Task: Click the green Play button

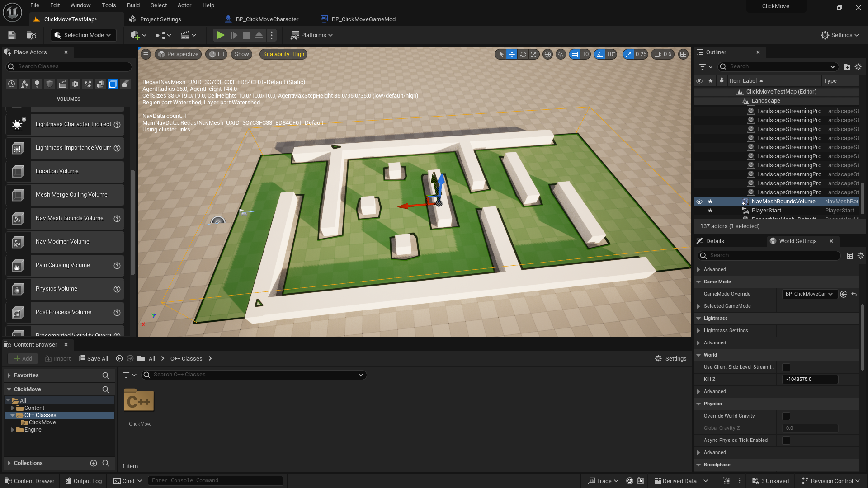Action: coord(220,35)
